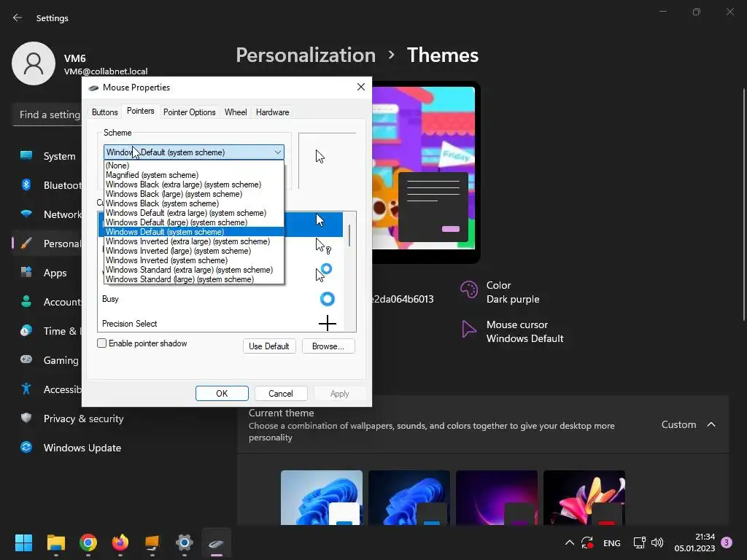
Task: Open Personalization in Settings sidebar
Action: point(47,244)
